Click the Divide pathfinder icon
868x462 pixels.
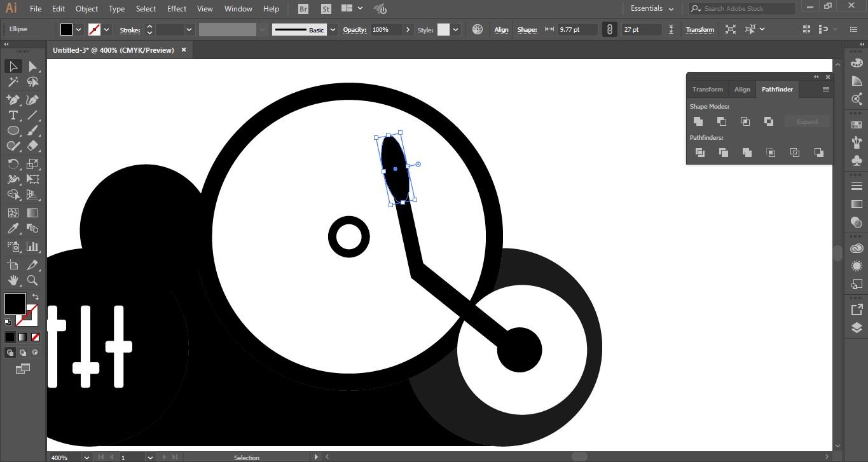click(700, 153)
